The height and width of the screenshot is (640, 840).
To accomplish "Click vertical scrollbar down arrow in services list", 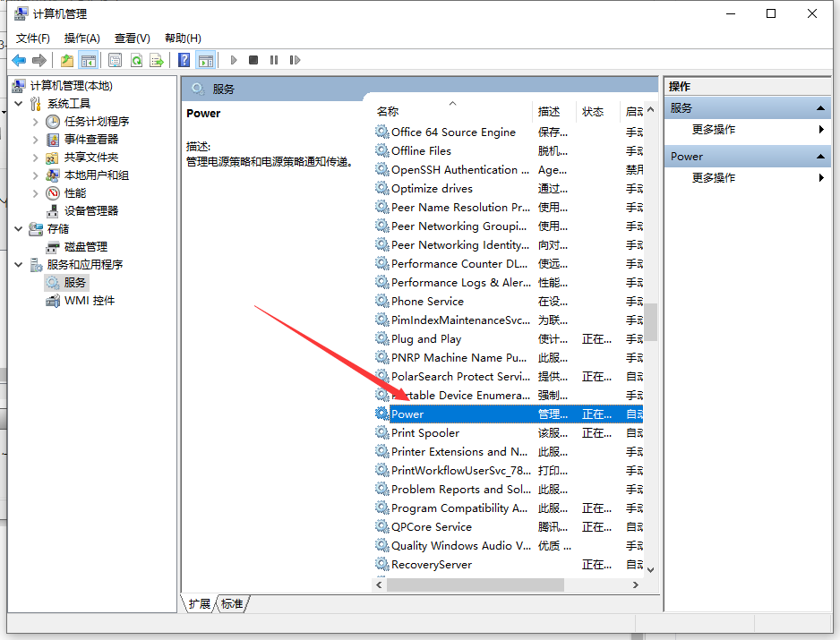I will [x=650, y=570].
